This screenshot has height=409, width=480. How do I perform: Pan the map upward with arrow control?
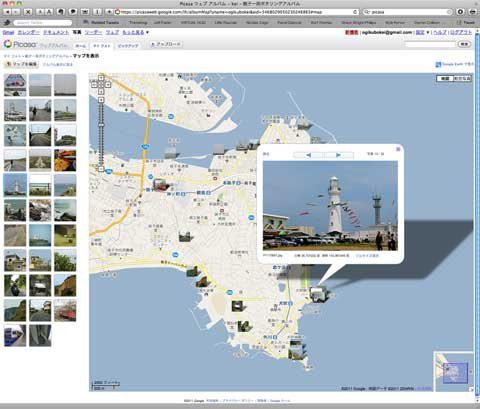pyautogui.click(x=101, y=78)
